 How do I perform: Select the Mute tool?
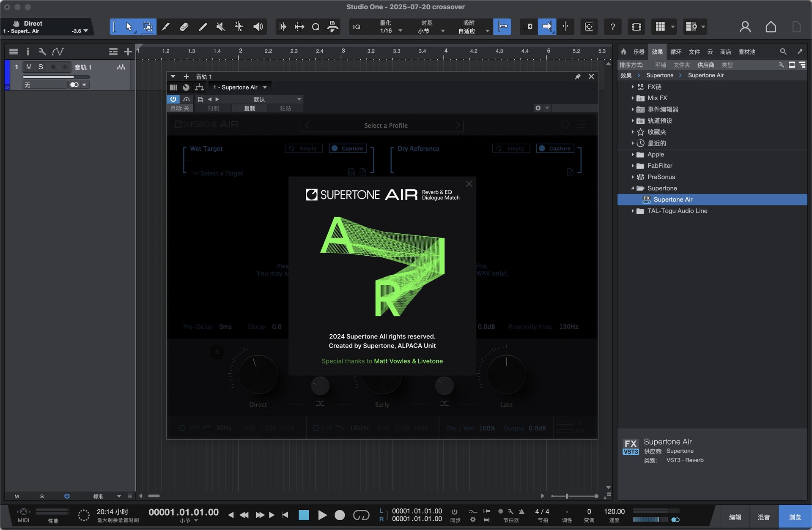pyautogui.click(x=220, y=27)
